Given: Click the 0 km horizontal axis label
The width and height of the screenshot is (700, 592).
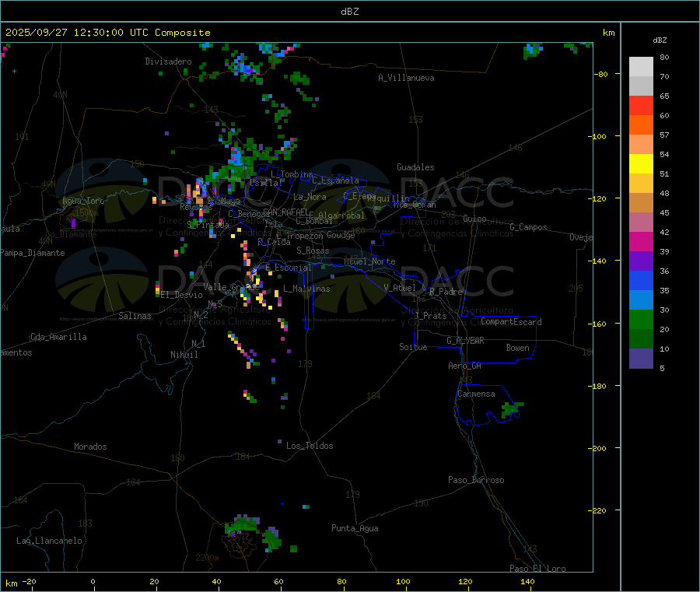Looking at the screenshot, I should tap(93, 581).
